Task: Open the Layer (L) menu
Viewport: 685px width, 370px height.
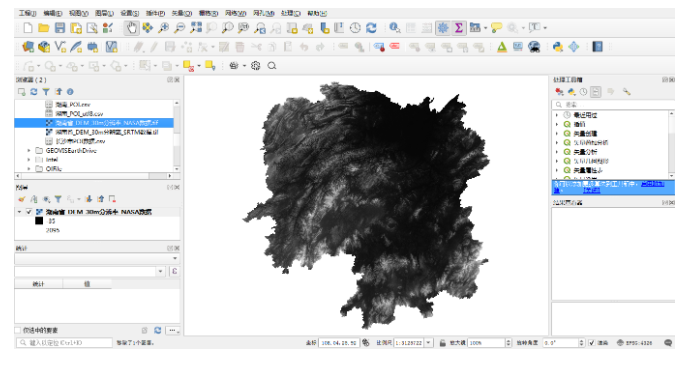Action: (104, 13)
